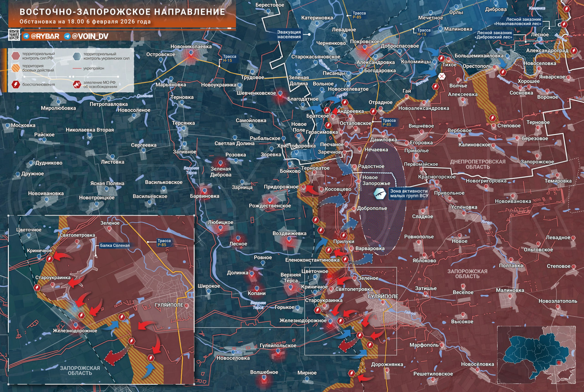Screen dimensions: 584x392
Task: Click the crossed-out circle marker near Волчье
Action: (x=442, y=76)
